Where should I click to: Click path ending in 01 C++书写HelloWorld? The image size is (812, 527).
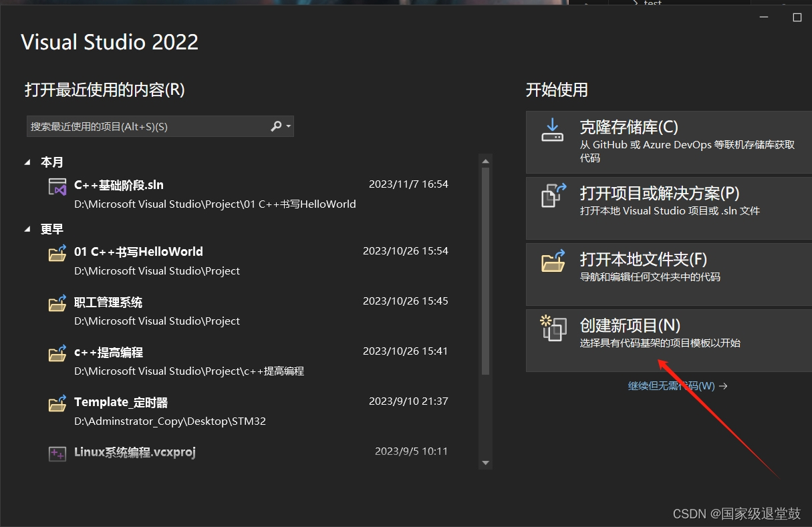[215, 204]
